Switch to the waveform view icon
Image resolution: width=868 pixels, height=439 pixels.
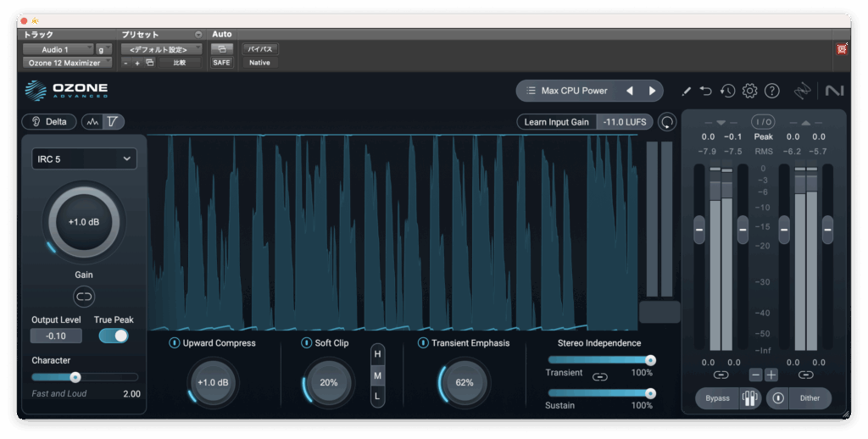click(x=92, y=121)
